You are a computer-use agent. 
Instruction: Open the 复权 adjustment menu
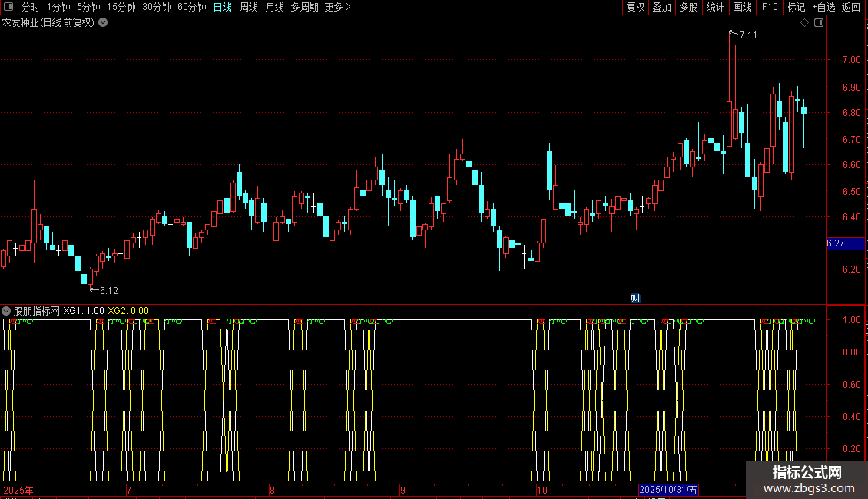(x=635, y=7)
